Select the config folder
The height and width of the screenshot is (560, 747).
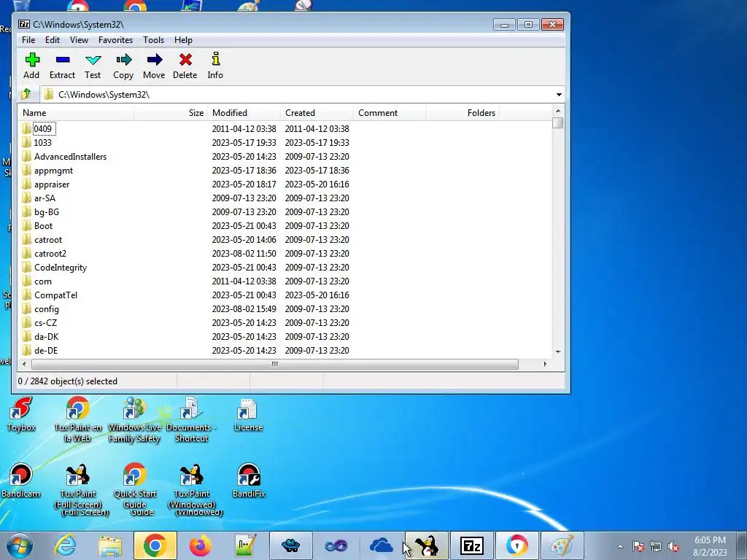pos(285,308)
